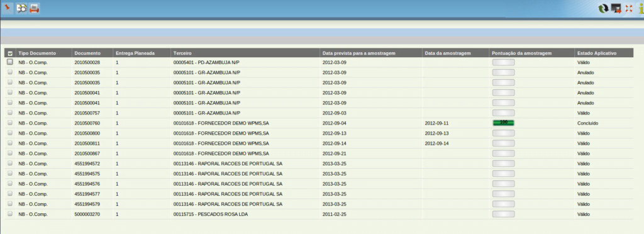Click the empty score bar for 2010500028
Viewport: 644px width, 234px height.
(x=504, y=62)
